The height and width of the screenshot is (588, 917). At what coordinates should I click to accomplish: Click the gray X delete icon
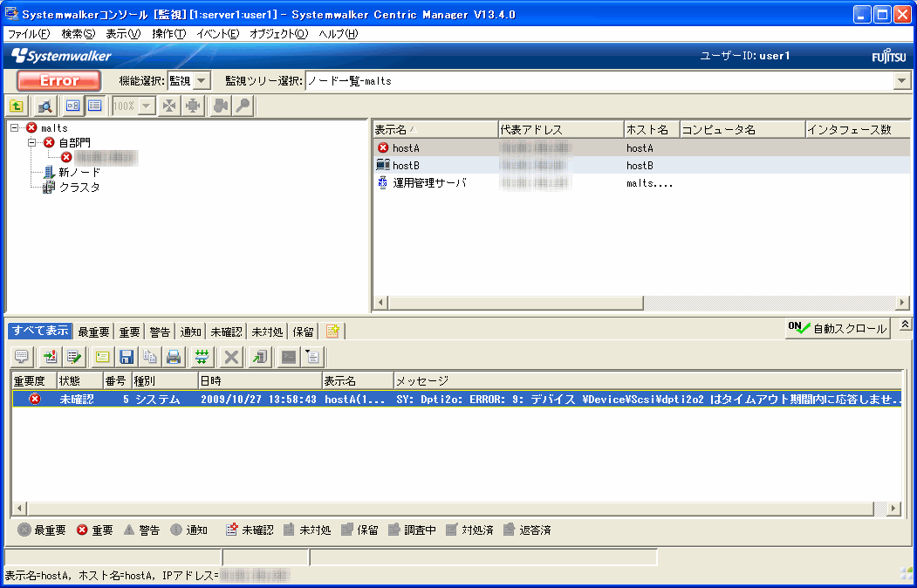pyautogui.click(x=231, y=357)
